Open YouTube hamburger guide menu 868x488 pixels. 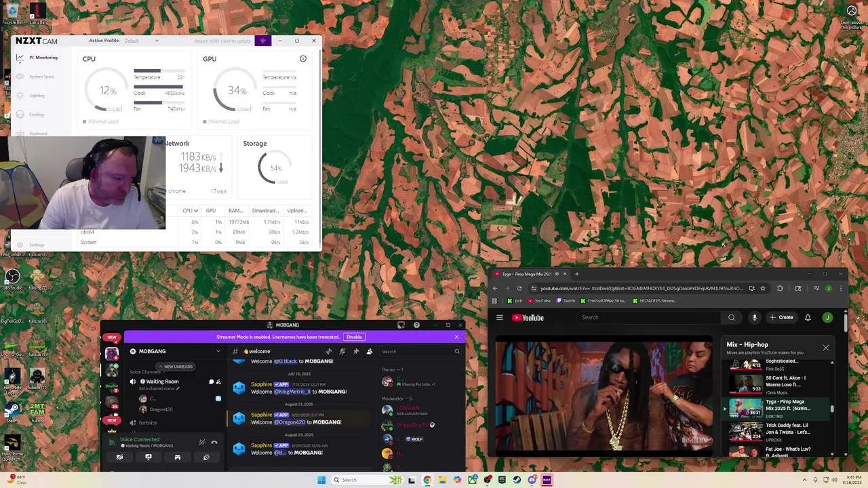coord(500,317)
